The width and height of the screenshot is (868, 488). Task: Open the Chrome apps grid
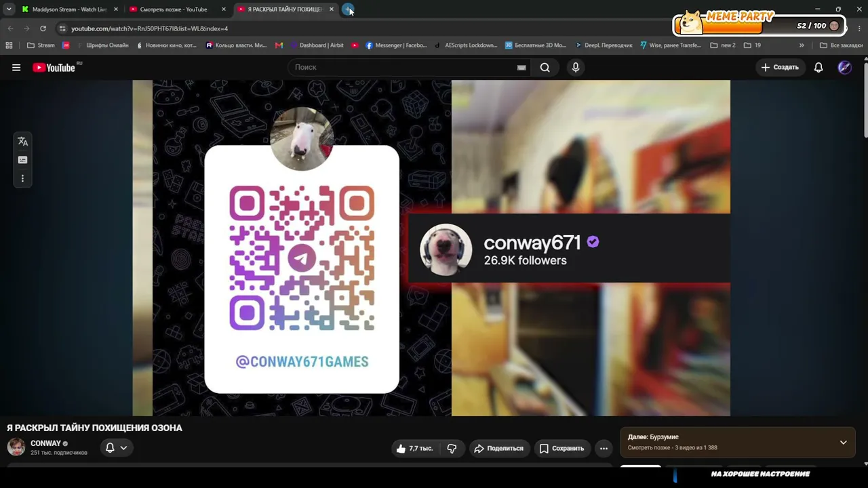tap(9, 45)
